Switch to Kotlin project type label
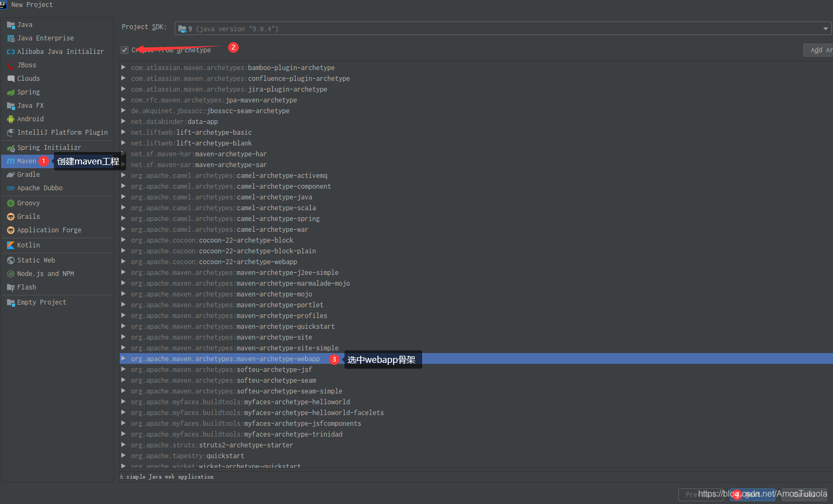The height and width of the screenshot is (504, 833). click(29, 245)
